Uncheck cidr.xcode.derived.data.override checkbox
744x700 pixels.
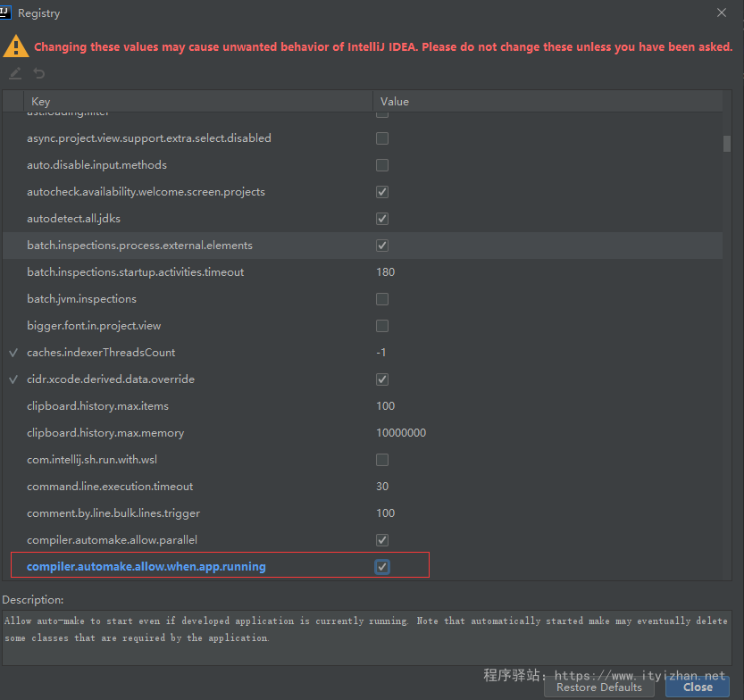point(382,379)
